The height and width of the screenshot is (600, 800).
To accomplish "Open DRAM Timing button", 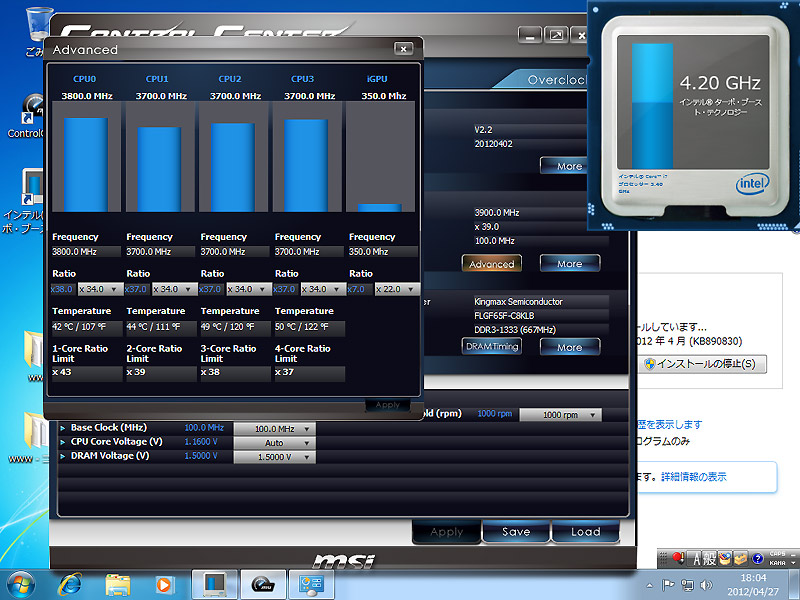I will 492,346.
